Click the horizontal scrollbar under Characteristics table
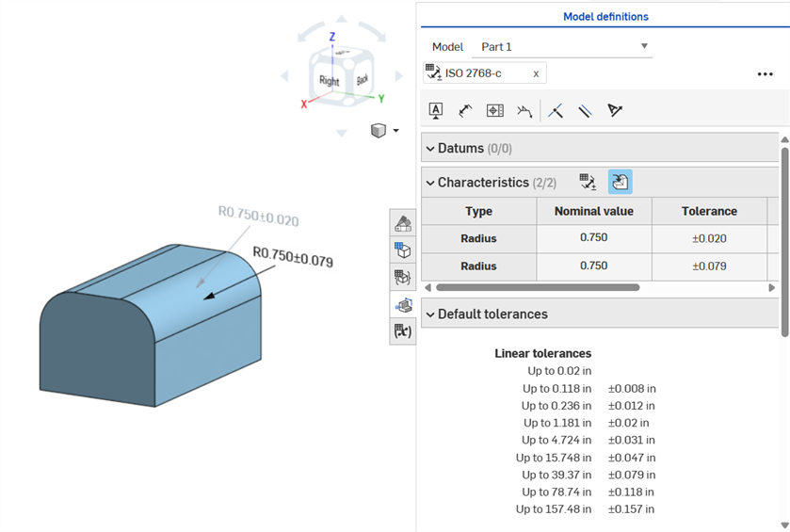 point(537,287)
